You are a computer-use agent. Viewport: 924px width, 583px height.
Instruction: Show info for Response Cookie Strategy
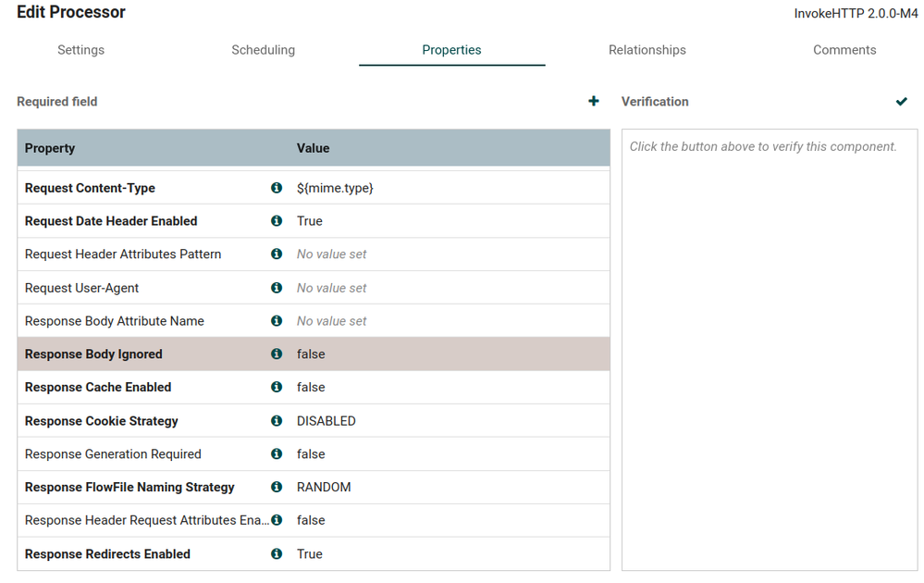[277, 421]
